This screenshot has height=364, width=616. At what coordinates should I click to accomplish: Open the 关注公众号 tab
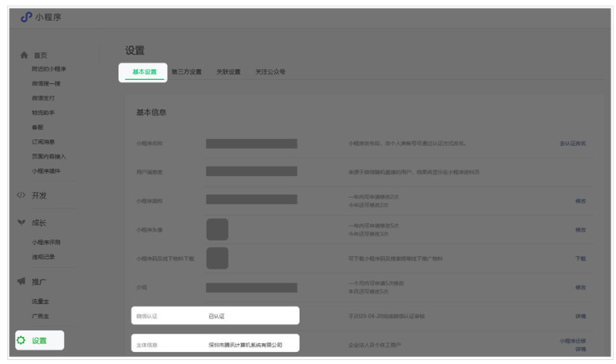270,72
